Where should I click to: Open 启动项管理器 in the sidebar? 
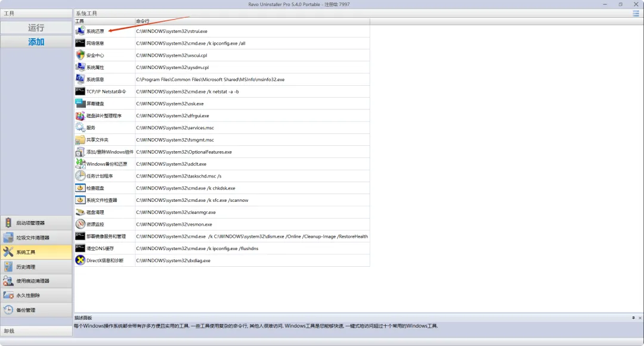tap(36, 223)
